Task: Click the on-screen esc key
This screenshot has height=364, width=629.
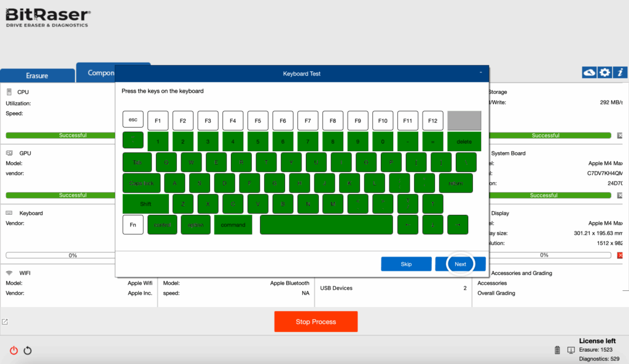Action: tap(133, 120)
